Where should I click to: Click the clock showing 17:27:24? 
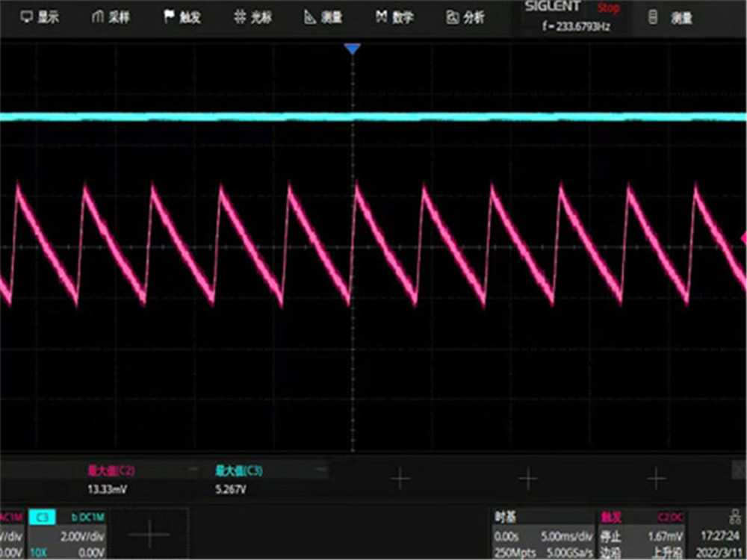click(720, 536)
